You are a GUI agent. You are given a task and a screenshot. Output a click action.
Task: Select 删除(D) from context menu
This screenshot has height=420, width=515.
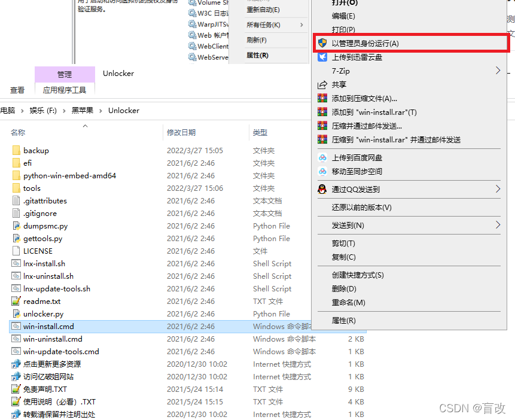(x=344, y=289)
